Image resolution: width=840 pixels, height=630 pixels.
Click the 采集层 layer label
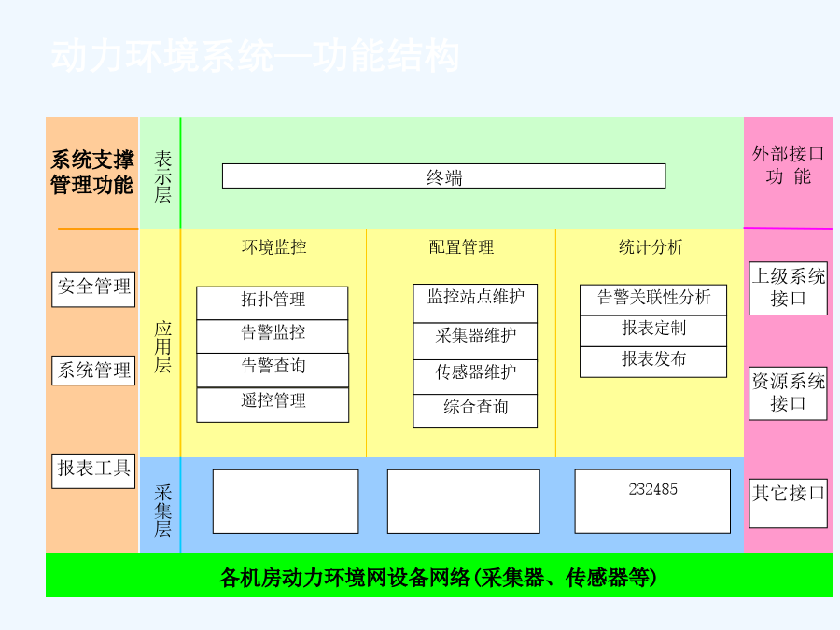pos(162,511)
